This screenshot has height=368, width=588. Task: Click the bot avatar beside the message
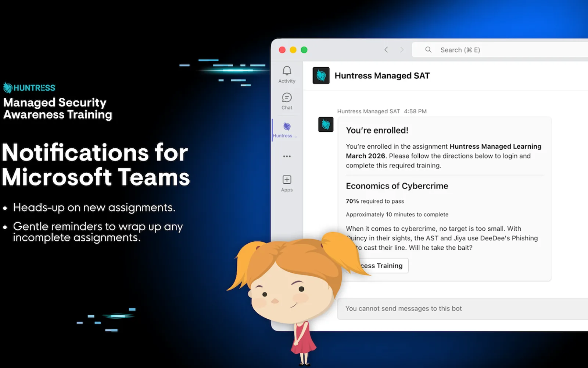[x=326, y=124]
